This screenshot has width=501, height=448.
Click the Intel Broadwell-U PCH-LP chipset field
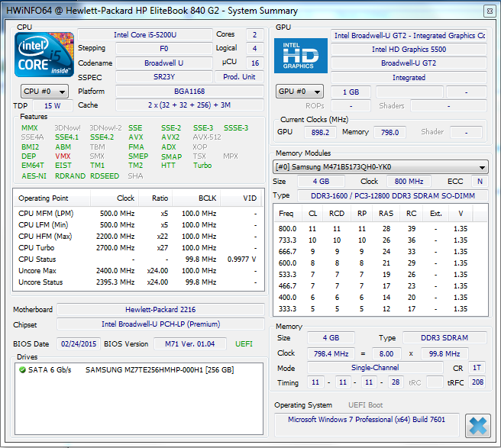point(160,324)
